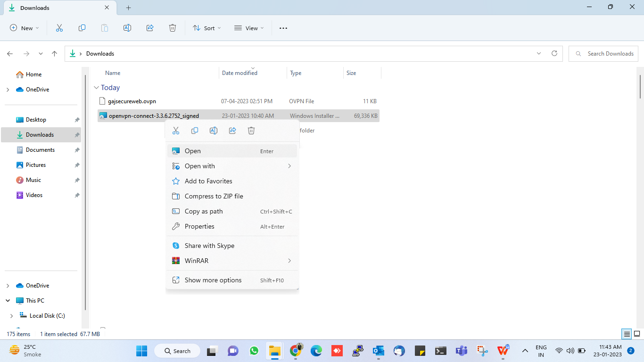This screenshot has height=362, width=644.
Task: Open a new tab with plus button
Action: coord(129,8)
